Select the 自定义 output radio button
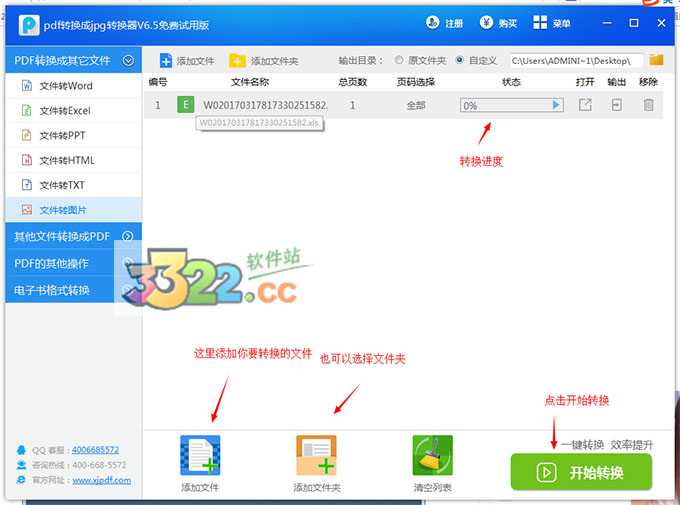 (460, 60)
